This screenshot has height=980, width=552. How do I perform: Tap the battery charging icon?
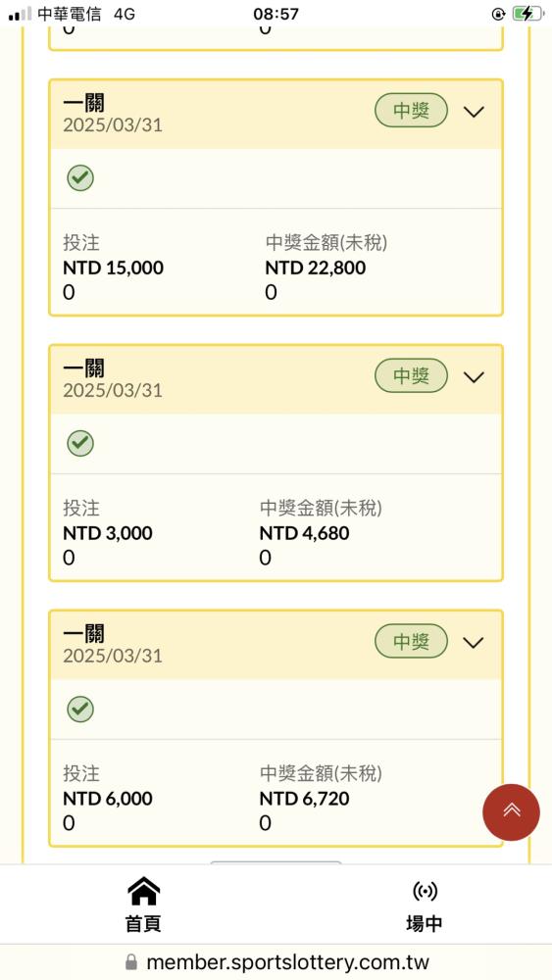(x=528, y=14)
